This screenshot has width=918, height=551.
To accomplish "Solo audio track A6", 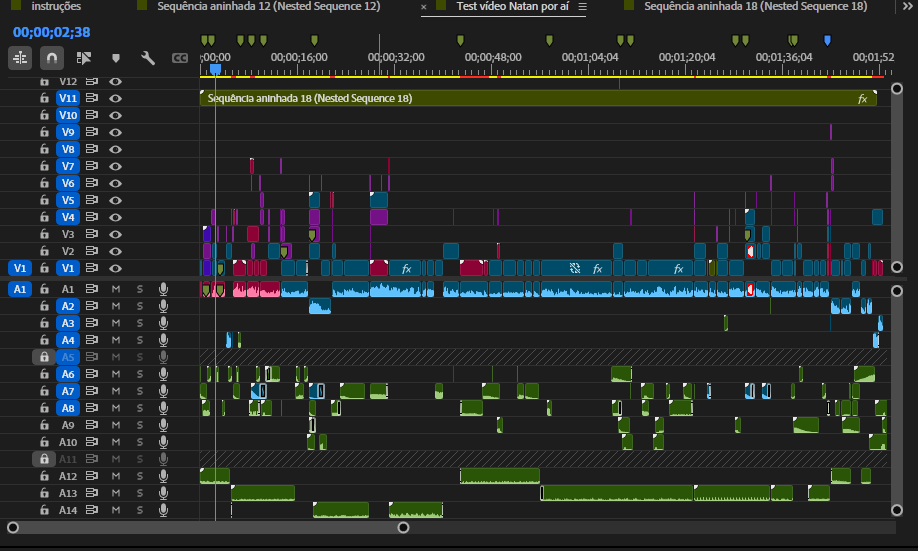I will point(140,374).
